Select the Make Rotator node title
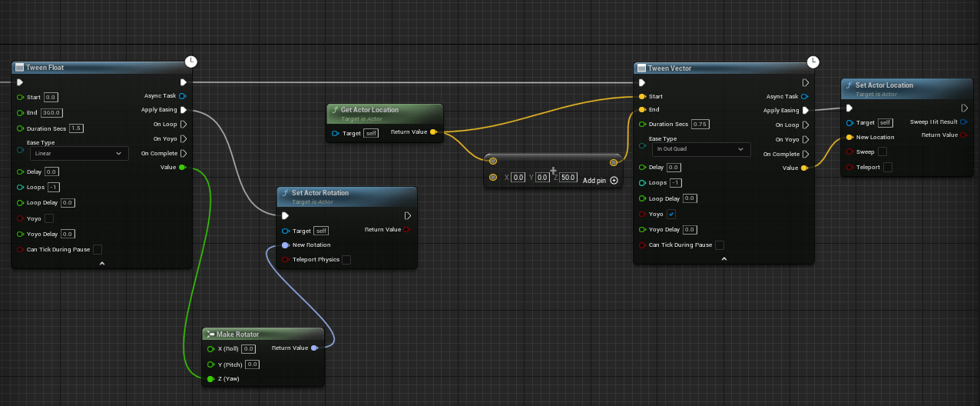Image resolution: width=980 pixels, height=406 pixels. 238,334
